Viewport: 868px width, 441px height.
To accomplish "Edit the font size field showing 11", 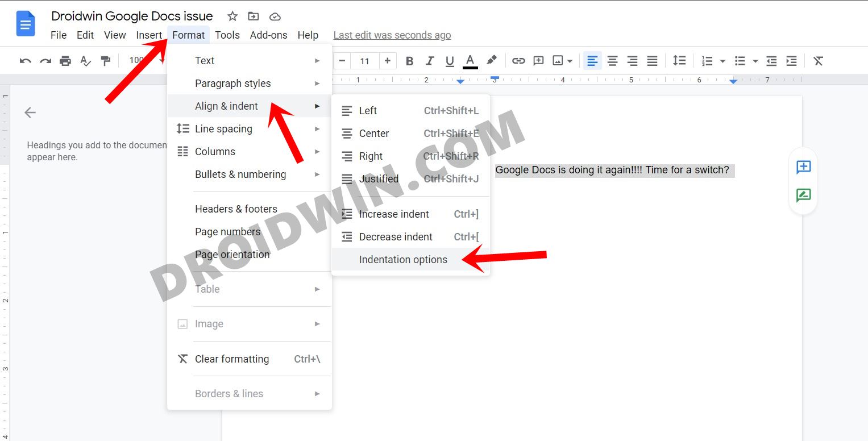I will point(364,61).
